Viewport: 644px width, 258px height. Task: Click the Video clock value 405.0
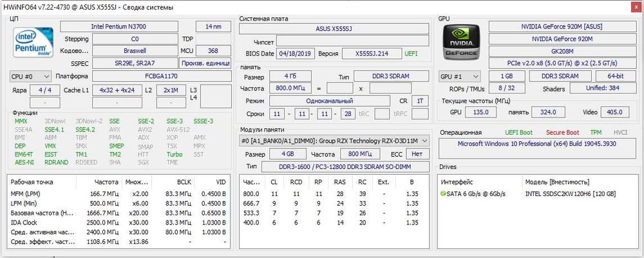tap(614, 112)
